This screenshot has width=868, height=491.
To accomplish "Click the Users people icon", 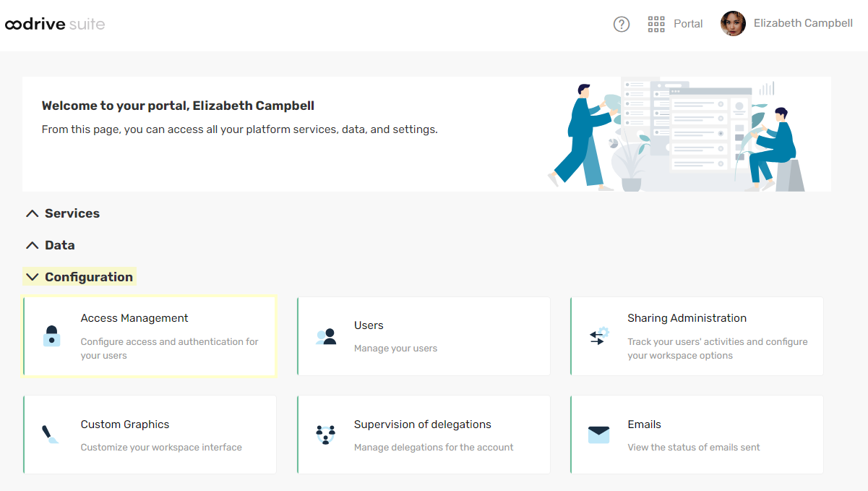I will click(x=327, y=336).
